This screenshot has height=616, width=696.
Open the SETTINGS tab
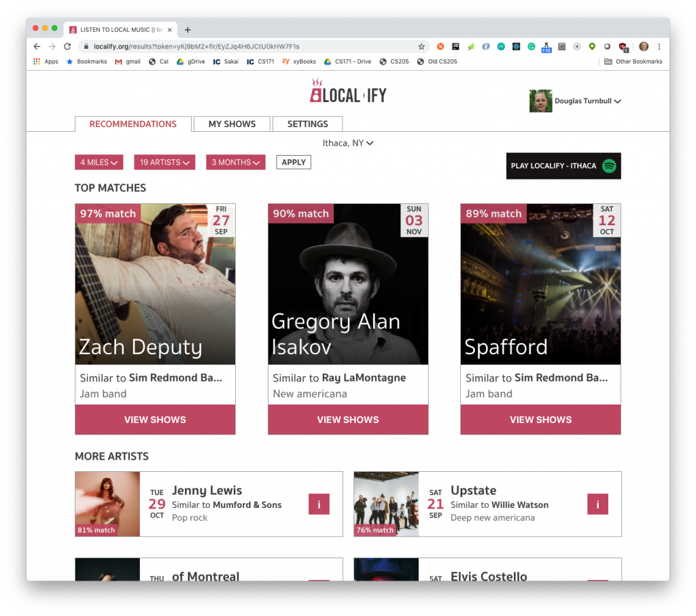pyautogui.click(x=308, y=124)
